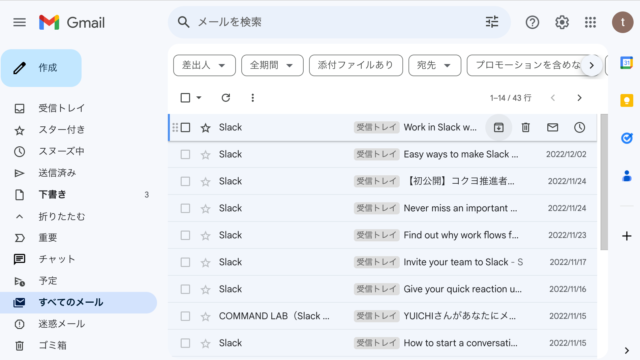Refresh the mail list
The image size is (640, 360).
click(226, 98)
